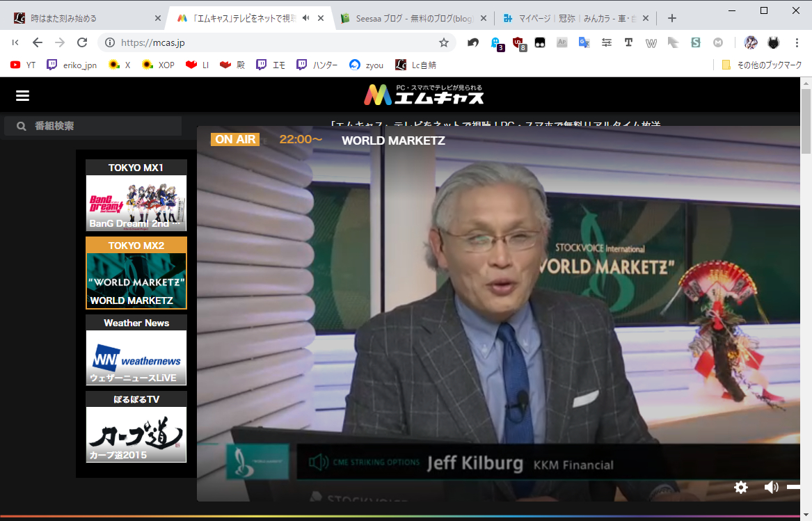The height and width of the screenshot is (521, 812).
Task: View site information for mcas.jp
Action: (x=110, y=42)
